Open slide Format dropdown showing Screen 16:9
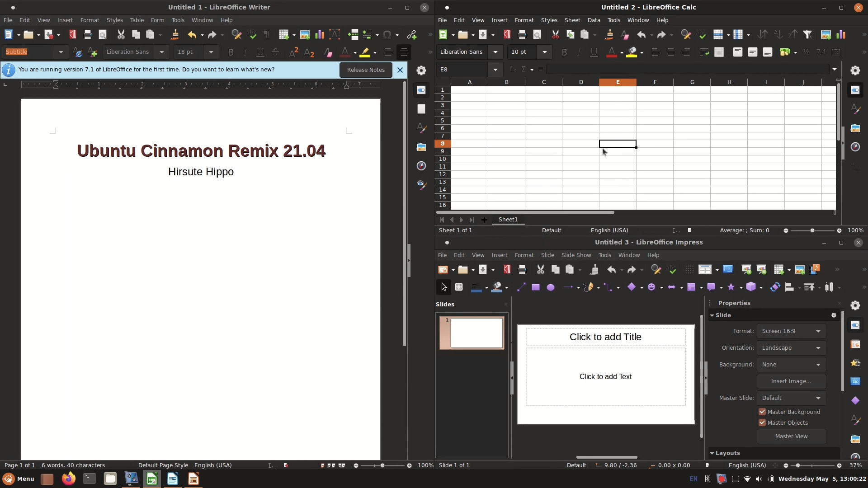Screen dimensions: 868x488 (791, 331)
